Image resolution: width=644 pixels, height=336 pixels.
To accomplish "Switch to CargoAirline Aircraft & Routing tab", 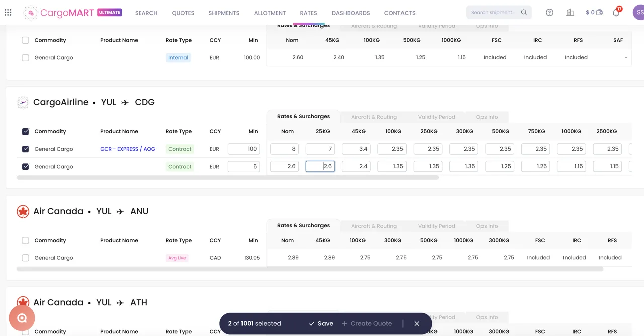I will click(374, 117).
